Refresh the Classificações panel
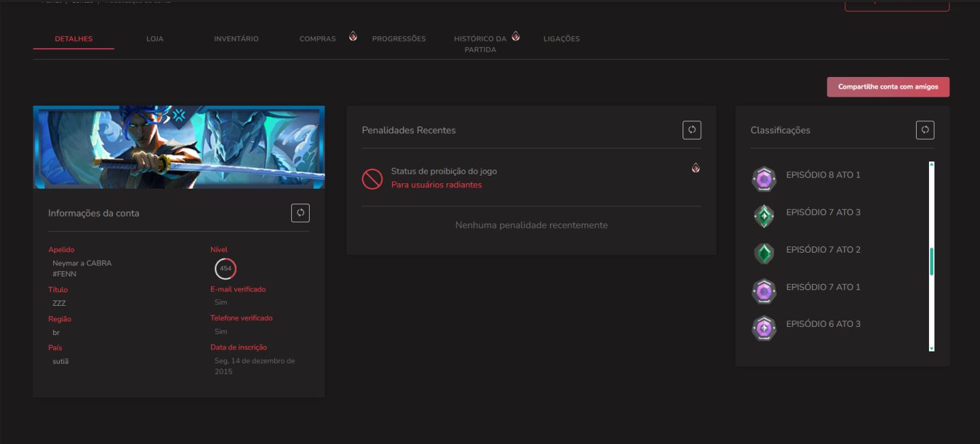This screenshot has width=980, height=444. pos(925,130)
